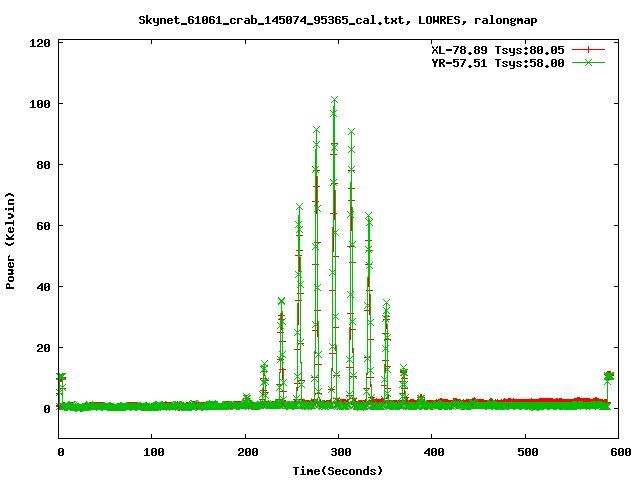Click the 500 tick label on x-axis
640x480 pixels.
point(525,453)
